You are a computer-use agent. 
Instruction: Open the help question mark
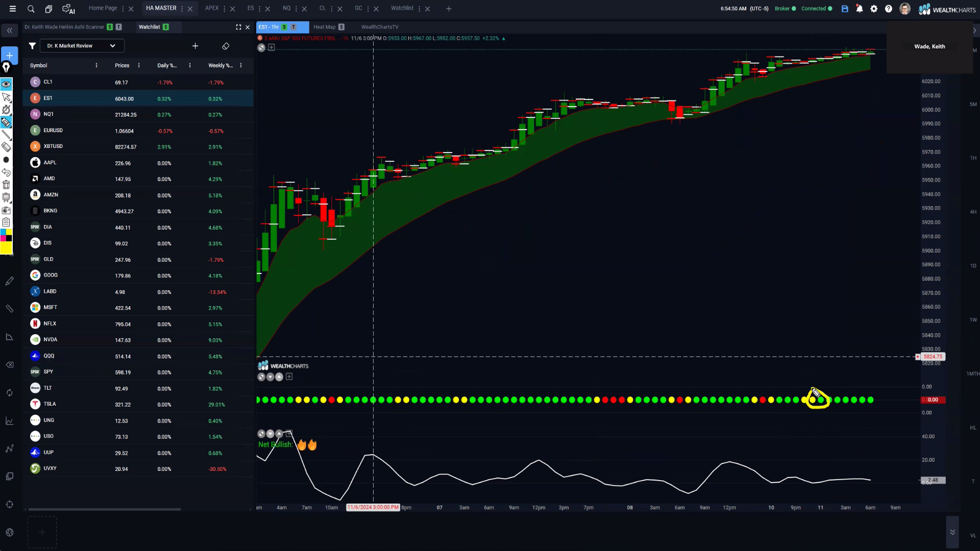[x=889, y=9]
